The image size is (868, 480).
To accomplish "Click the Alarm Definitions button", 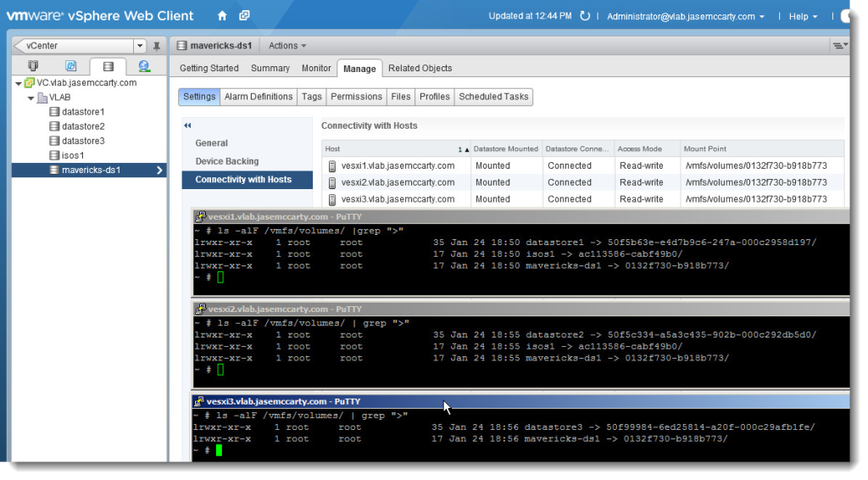I will pyautogui.click(x=258, y=97).
